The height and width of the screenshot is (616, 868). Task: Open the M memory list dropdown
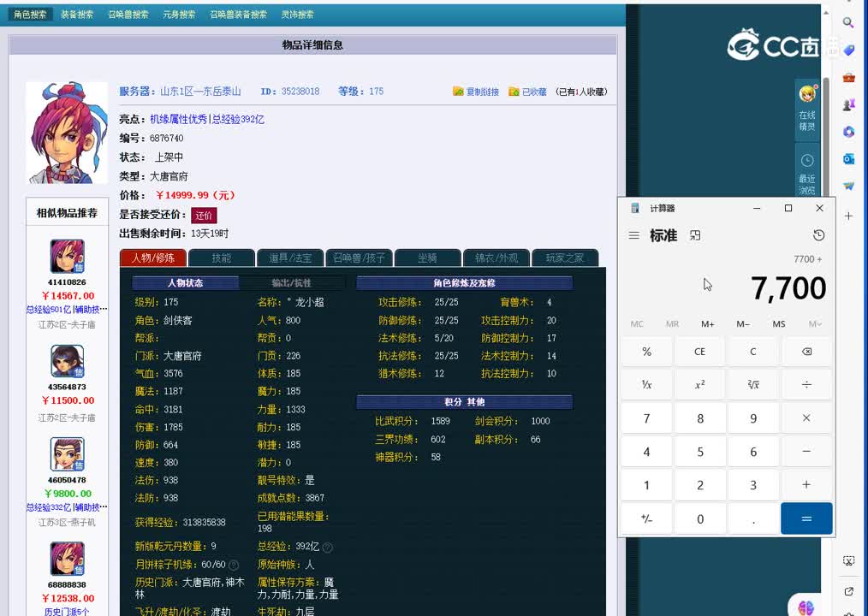(x=815, y=323)
